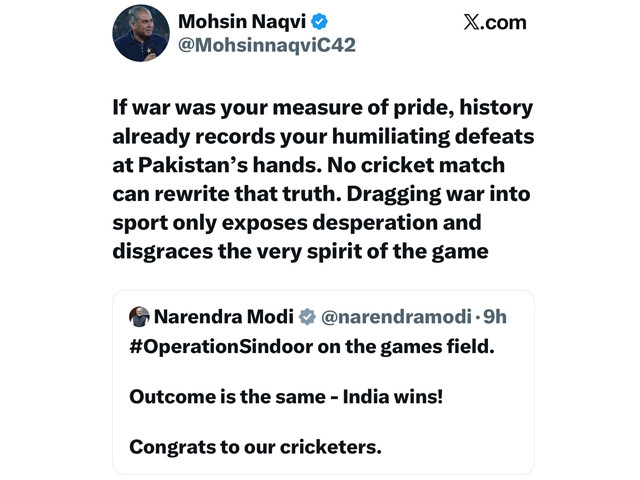Click the X.com logo
640x480 pixels.
[495, 22]
